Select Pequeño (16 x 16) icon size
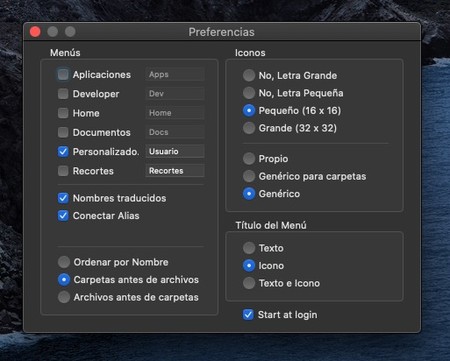450x361 pixels. coord(249,110)
